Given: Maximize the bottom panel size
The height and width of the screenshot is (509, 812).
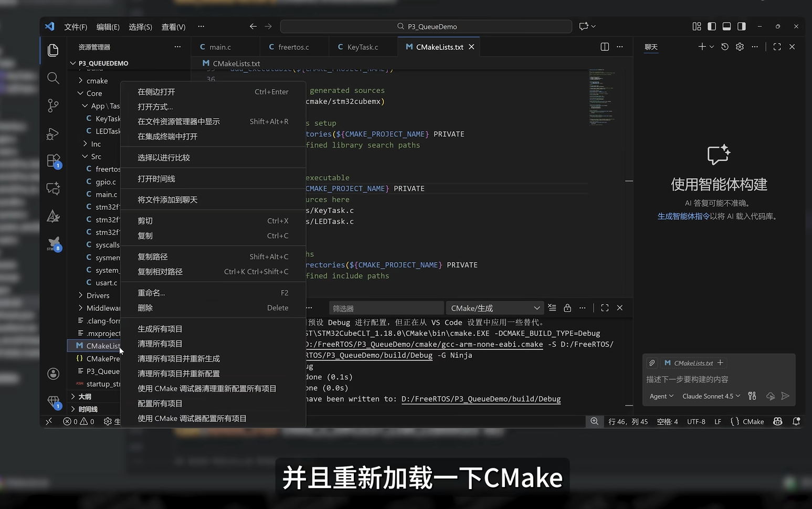Looking at the screenshot, I should [605, 308].
